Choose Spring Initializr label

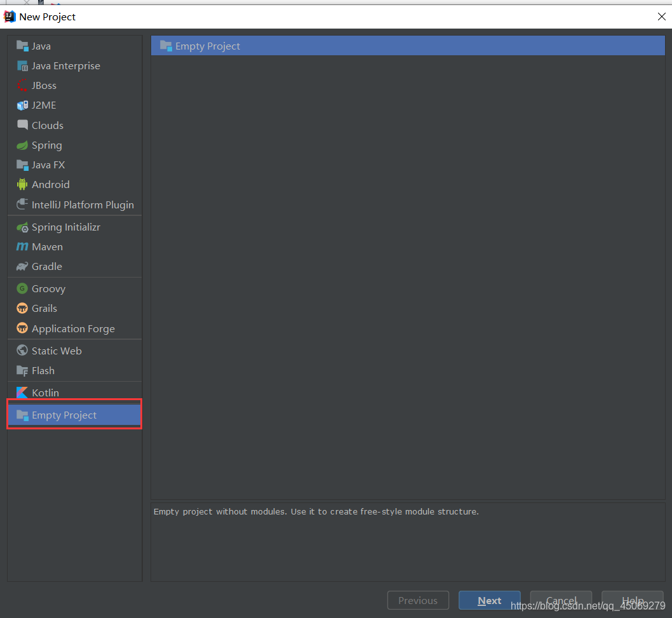point(66,227)
